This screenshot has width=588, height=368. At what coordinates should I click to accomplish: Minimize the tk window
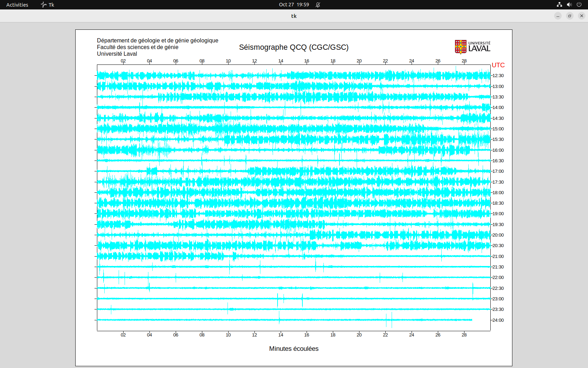pyautogui.click(x=558, y=16)
